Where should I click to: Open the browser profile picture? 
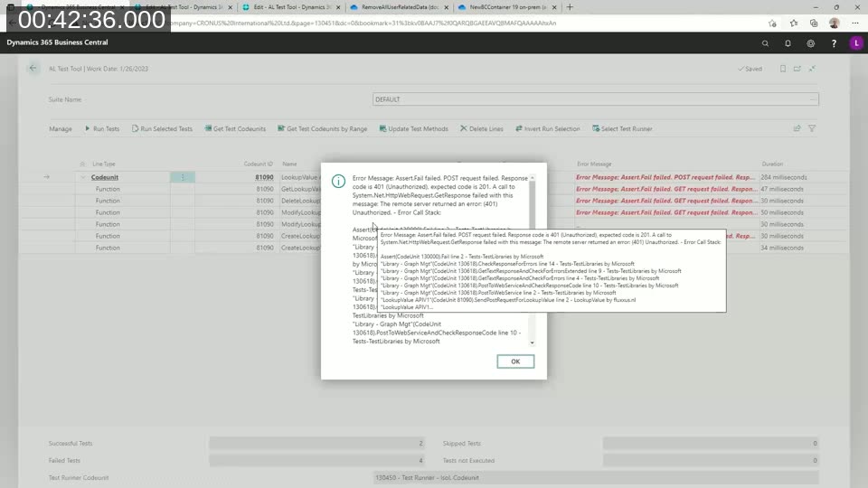[835, 23]
